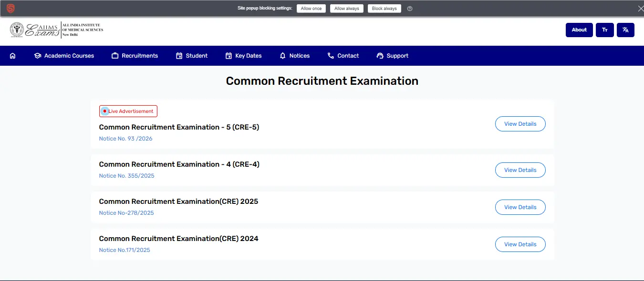Image resolution: width=644 pixels, height=281 pixels.
Task: Click Common Recruitment Examination - 5 (CRE-5) title
Action: click(179, 127)
